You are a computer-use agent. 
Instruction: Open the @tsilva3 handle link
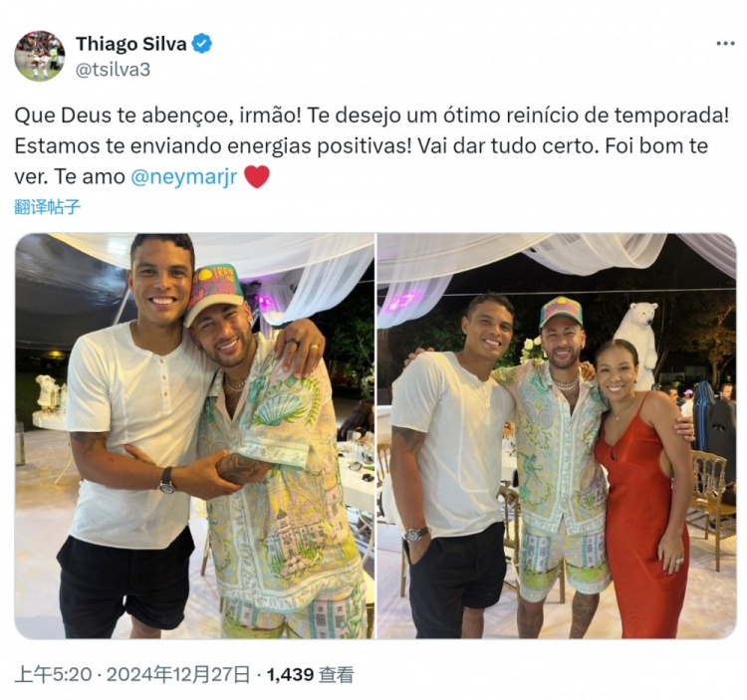113,70
